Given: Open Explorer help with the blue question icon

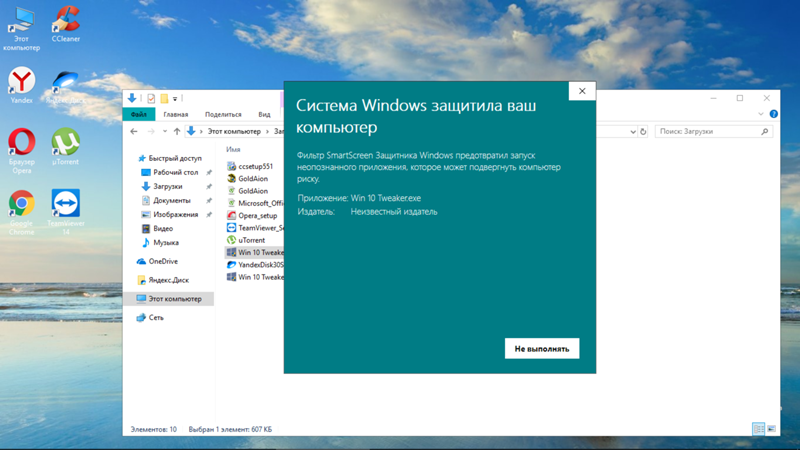Looking at the screenshot, I should tap(773, 114).
